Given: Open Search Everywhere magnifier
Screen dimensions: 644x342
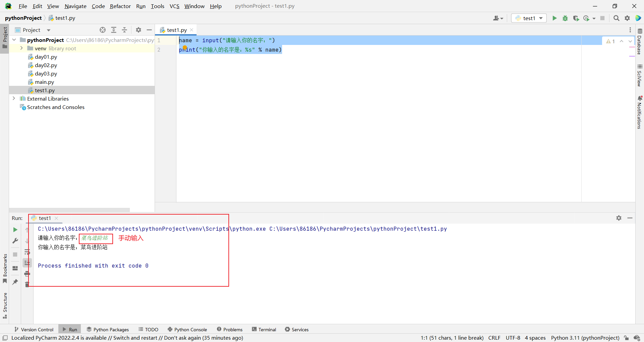Looking at the screenshot, I should click(616, 18).
